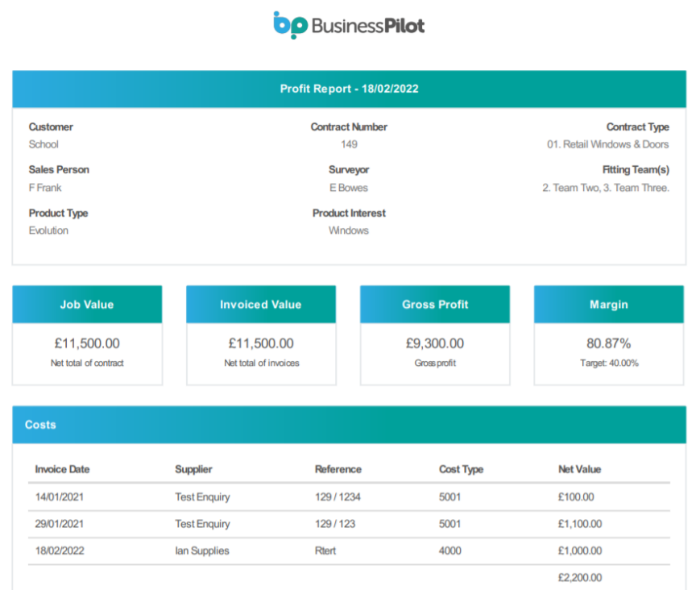This screenshot has width=700, height=590.
Task: Click the Gross Profit card header
Action: click(435, 305)
